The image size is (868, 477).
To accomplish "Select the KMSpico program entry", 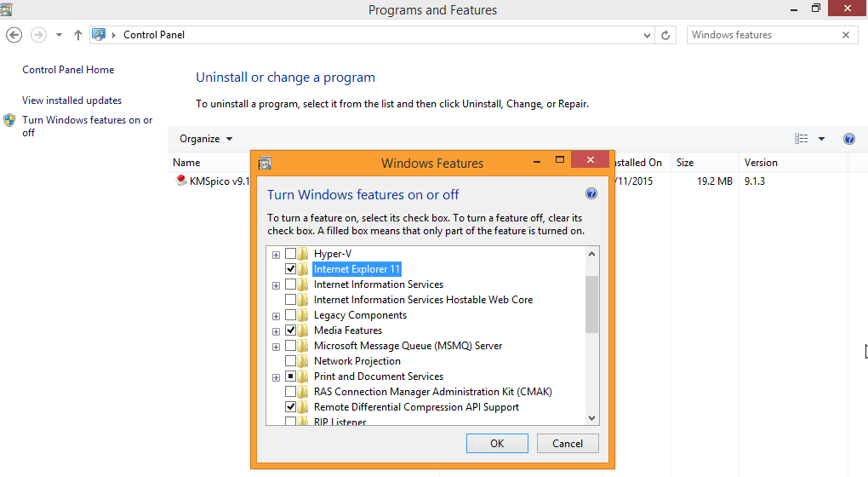I will (x=220, y=181).
